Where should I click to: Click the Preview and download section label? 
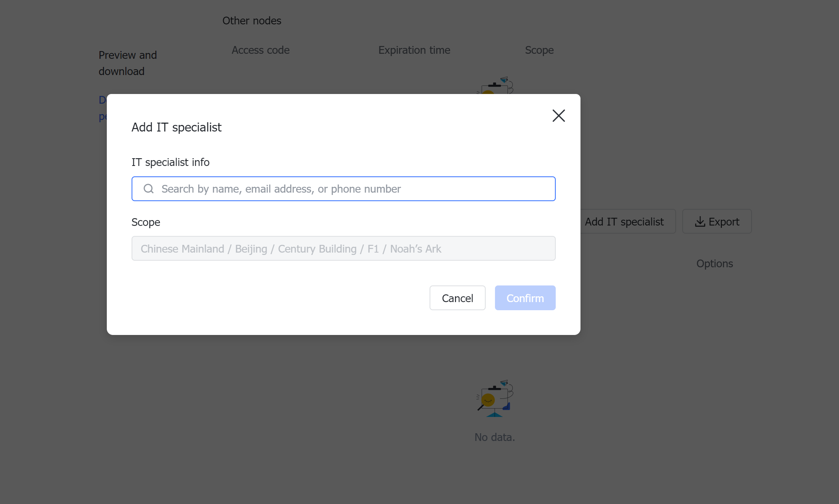(128, 63)
